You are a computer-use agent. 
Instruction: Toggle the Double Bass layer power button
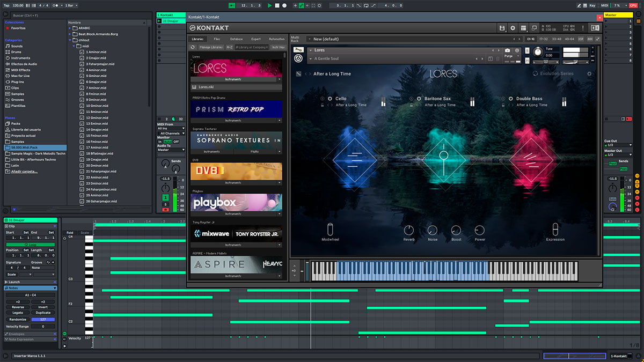coord(510,99)
